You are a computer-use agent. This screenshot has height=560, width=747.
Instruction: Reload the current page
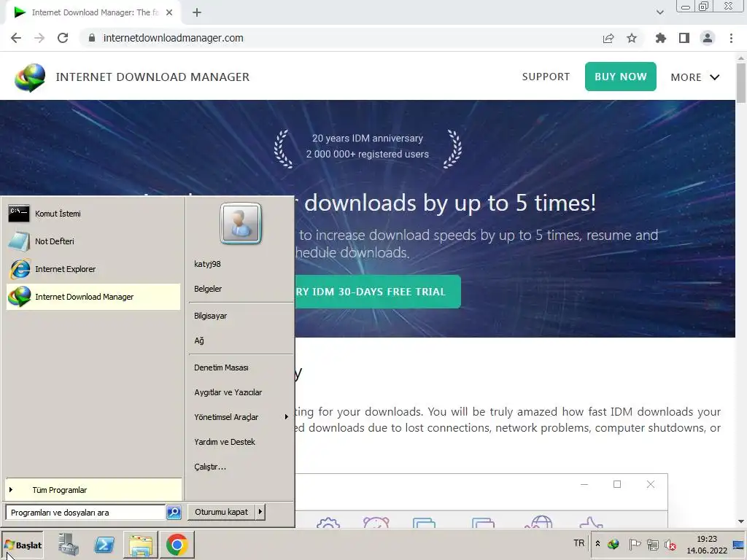63,38
